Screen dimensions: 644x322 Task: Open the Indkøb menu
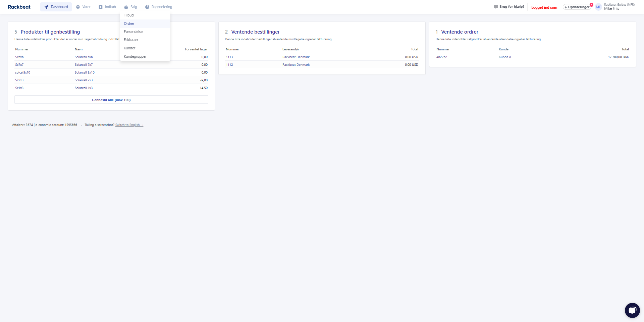coord(107,7)
